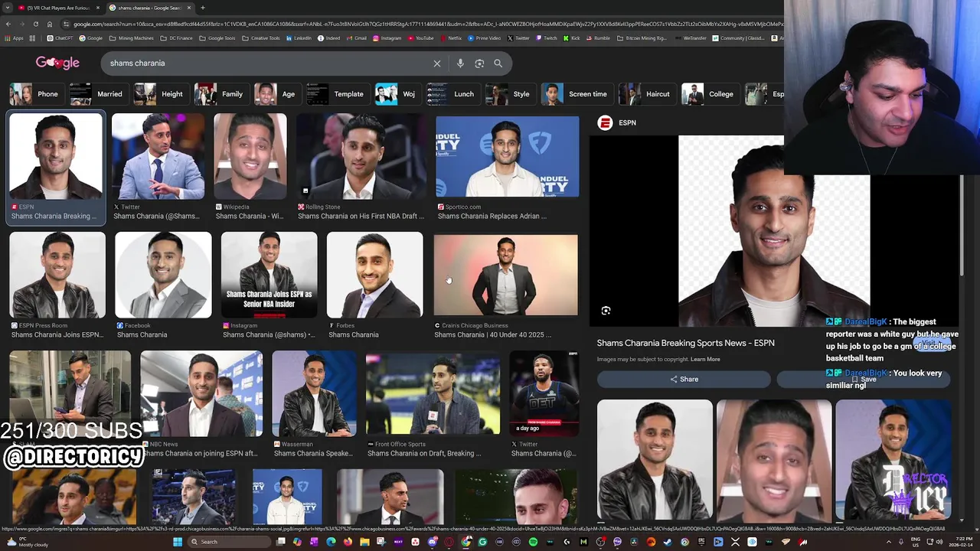
Task: Open the Netflix bookmark
Action: [451, 37]
